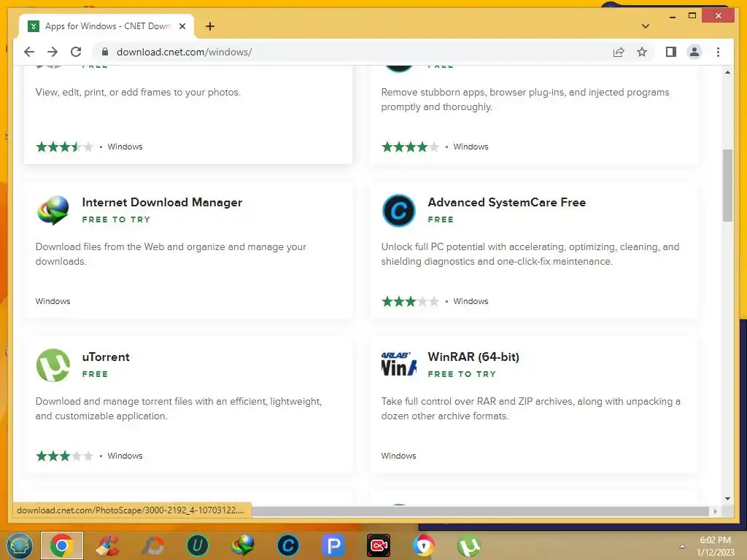Image resolution: width=747 pixels, height=560 pixels.
Task: Expand the tab search chevron
Action: tap(645, 26)
